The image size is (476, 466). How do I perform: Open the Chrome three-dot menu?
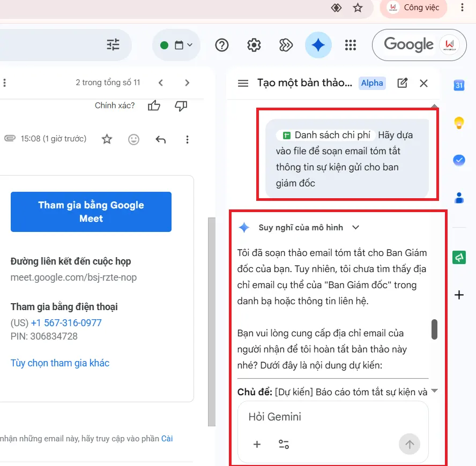point(462,7)
